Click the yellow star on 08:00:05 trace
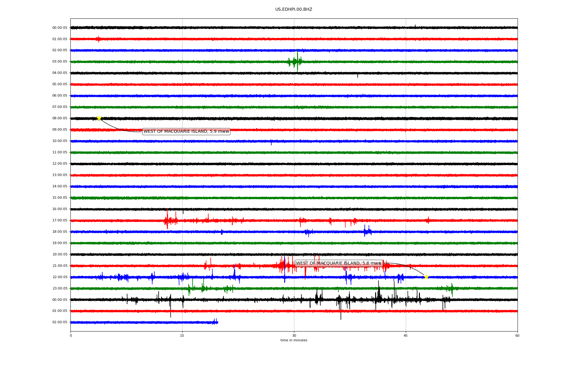 (99, 118)
